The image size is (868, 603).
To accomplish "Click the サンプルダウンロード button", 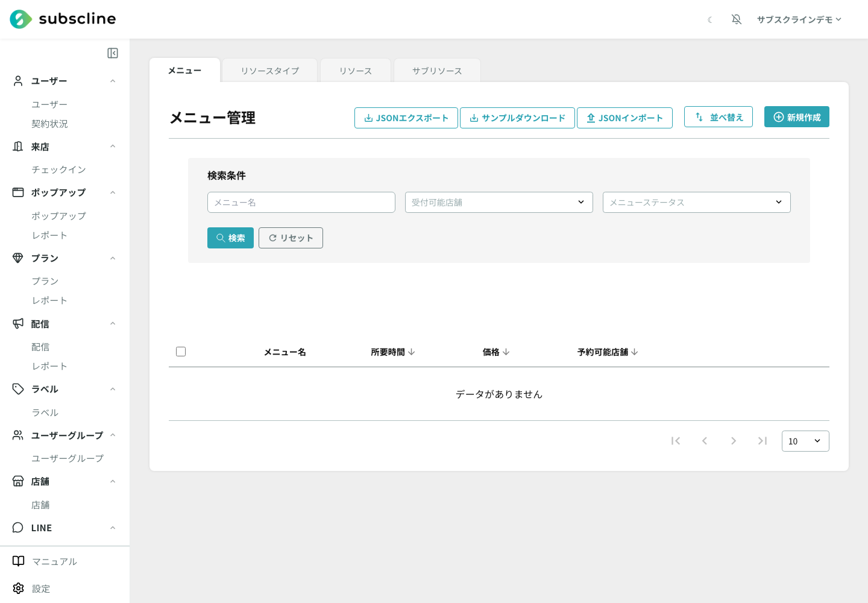I will pyautogui.click(x=517, y=118).
